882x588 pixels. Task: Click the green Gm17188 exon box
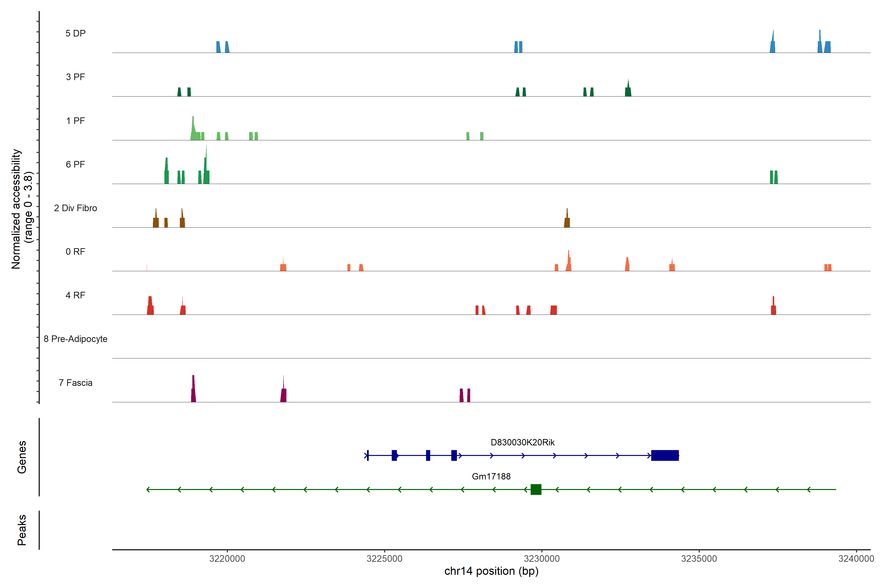[x=536, y=489]
